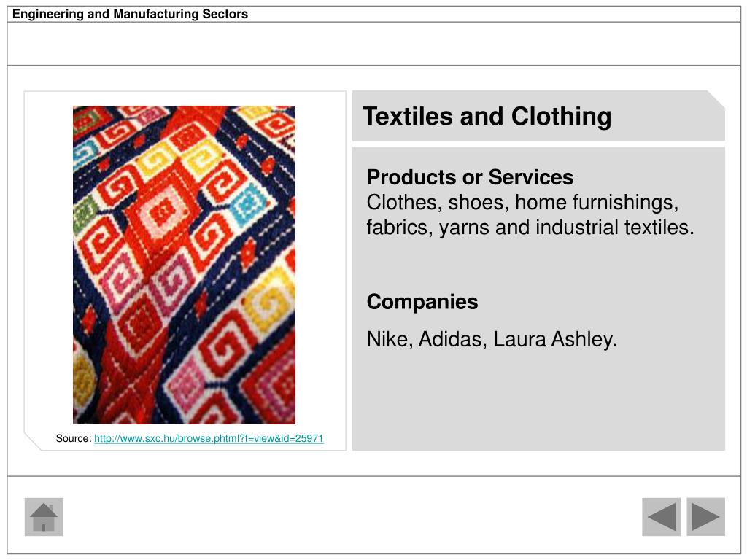Click the 'Source:' label below the photo

74,438
